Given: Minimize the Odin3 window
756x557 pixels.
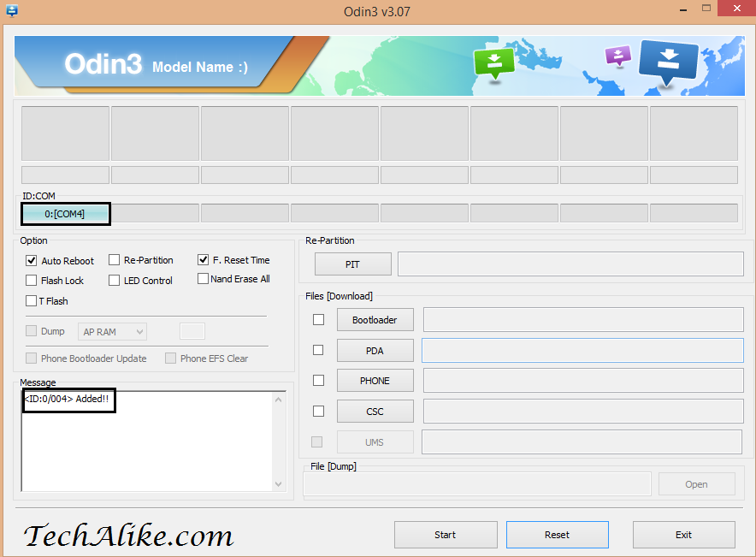Looking at the screenshot, I should 683,9.
